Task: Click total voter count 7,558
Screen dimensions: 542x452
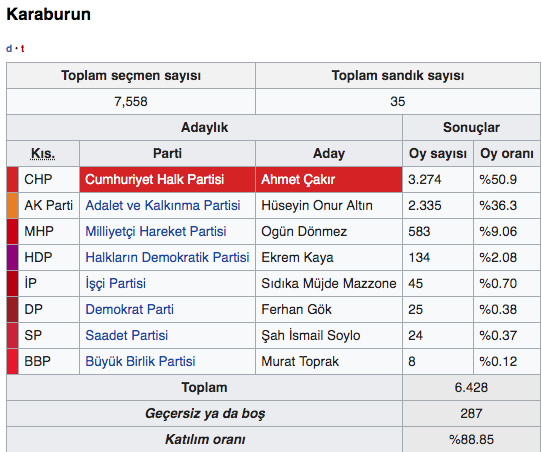Action: click(x=131, y=102)
